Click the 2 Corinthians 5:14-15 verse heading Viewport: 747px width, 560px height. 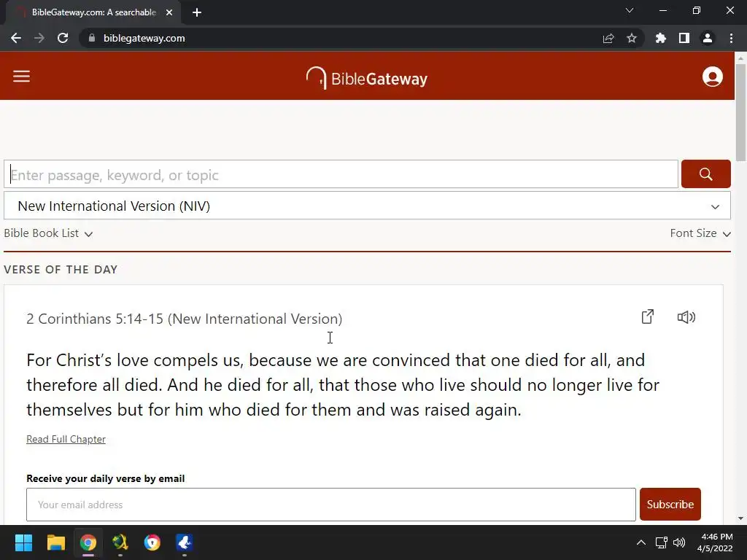[184, 319]
